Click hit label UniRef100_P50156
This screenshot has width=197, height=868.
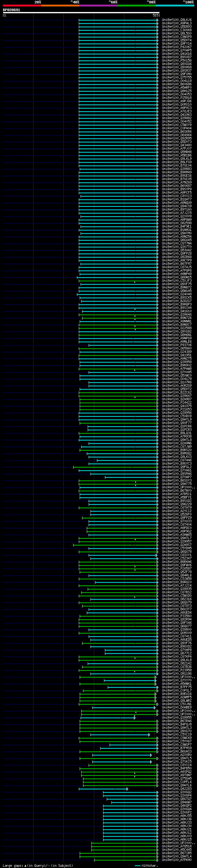(x=177, y=60)
